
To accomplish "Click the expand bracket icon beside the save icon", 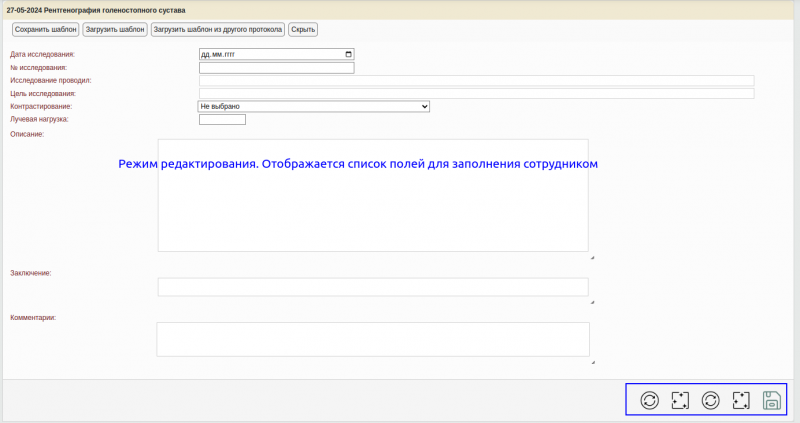I will click(741, 400).
